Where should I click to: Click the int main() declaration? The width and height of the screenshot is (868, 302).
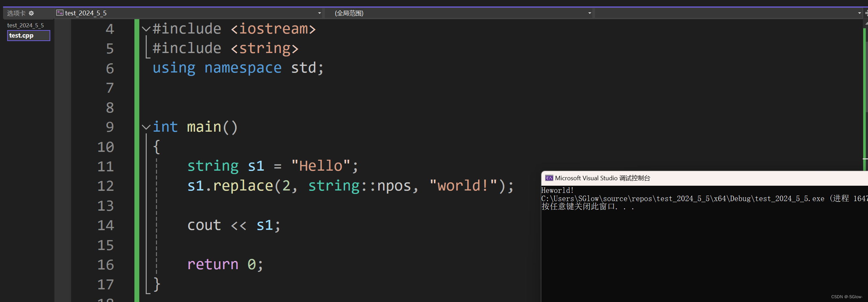pos(195,127)
